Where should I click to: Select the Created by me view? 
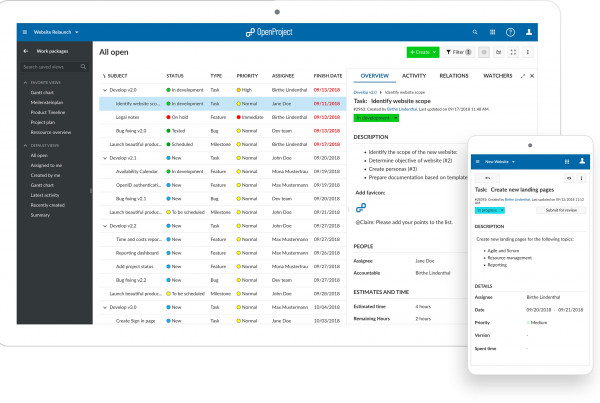click(45, 175)
